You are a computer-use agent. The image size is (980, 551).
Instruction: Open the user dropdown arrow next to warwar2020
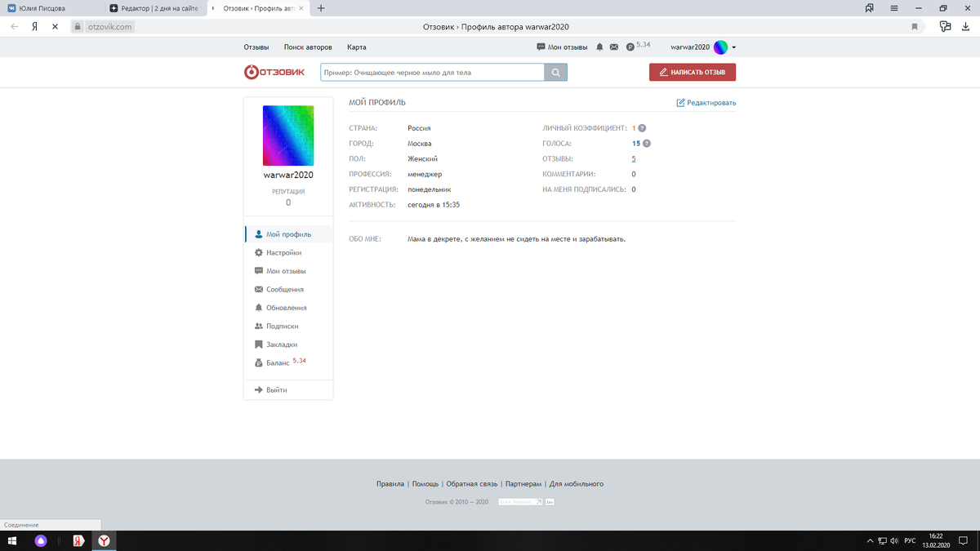coord(734,47)
